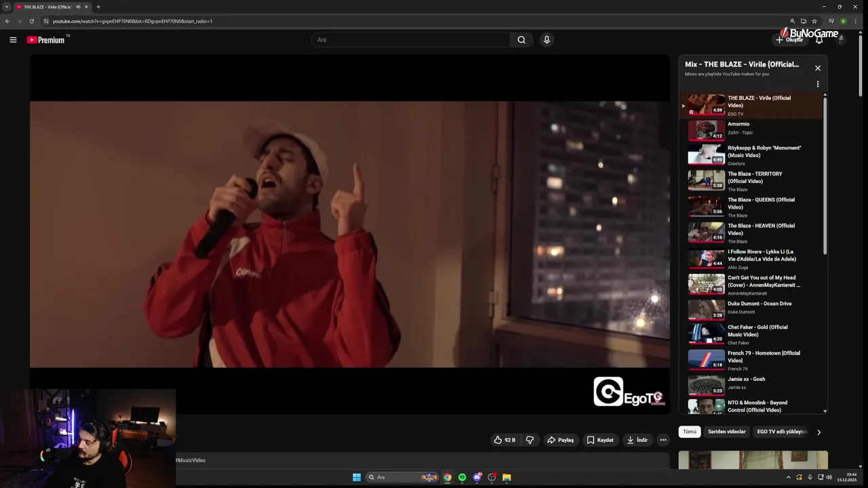Open OBS Studio from the taskbar
Image resolution: width=868 pixels, height=488 pixels.
pyautogui.click(x=492, y=477)
